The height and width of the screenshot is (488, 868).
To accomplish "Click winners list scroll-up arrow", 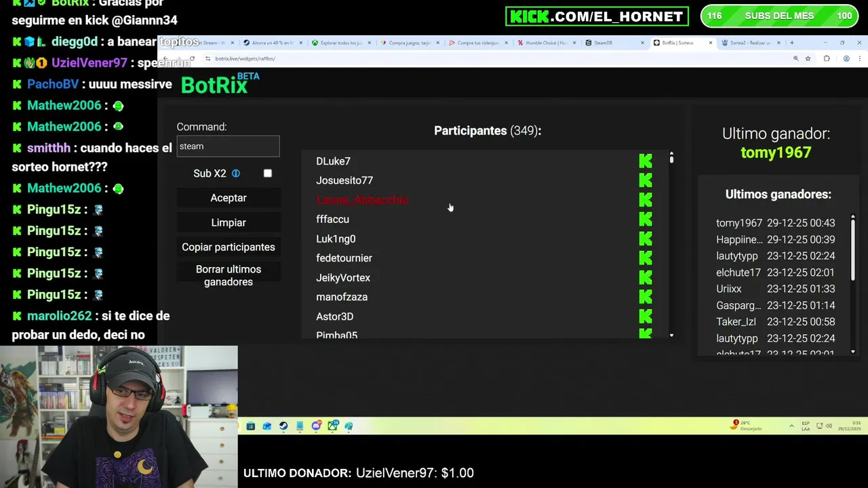I will click(x=852, y=217).
